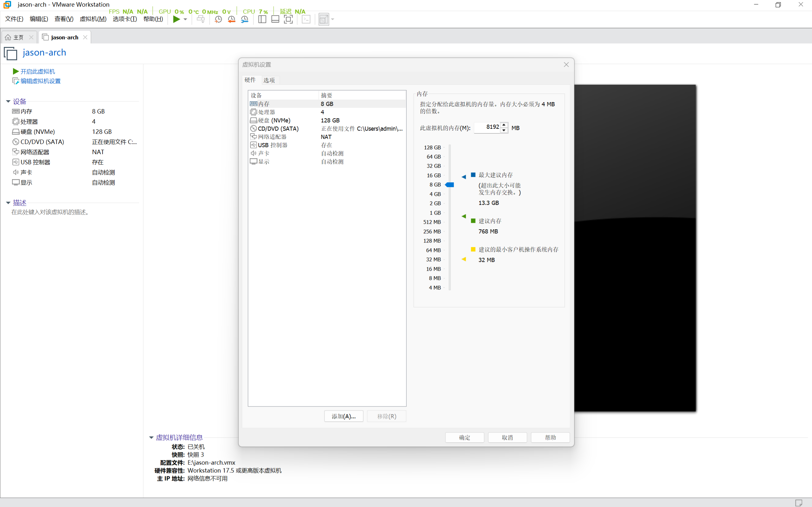812x507 pixels.
Task: Click status bar message log icon
Action: [x=799, y=503]
